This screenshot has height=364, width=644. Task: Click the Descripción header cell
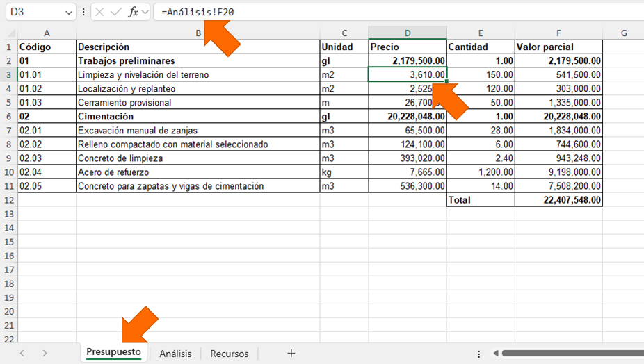(198, 47)
